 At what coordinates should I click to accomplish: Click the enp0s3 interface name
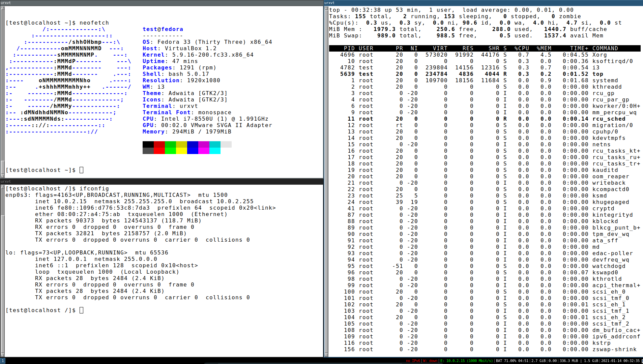(x=17, y=195)
